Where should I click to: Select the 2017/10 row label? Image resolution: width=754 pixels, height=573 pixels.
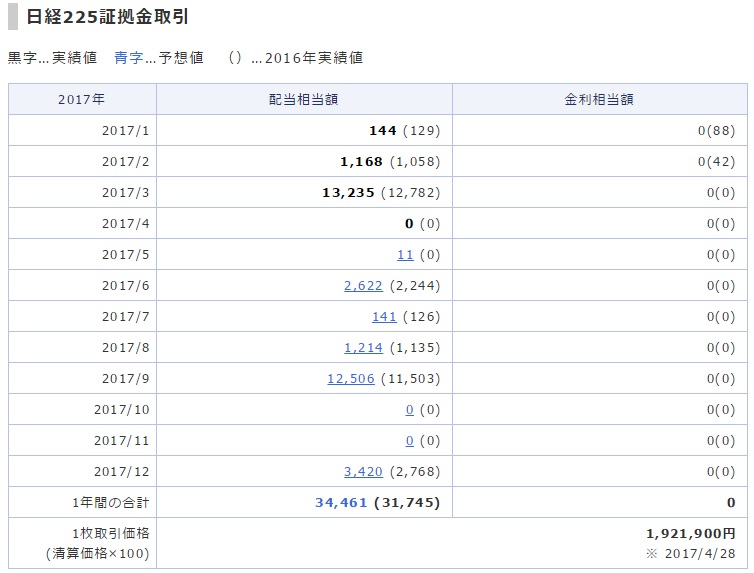[x=122, y=410]
